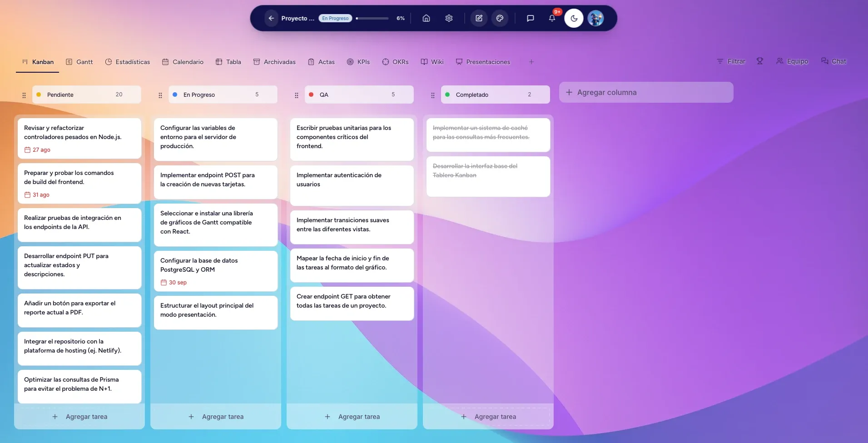Click the En Progreso column header
This screenshot has height=443, width=868.
coord(223,95)
